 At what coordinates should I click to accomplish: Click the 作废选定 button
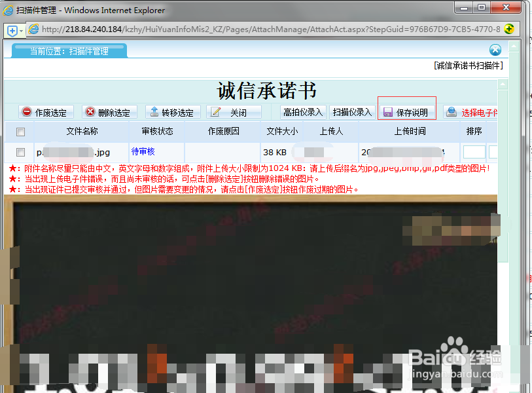click(46, 112)
